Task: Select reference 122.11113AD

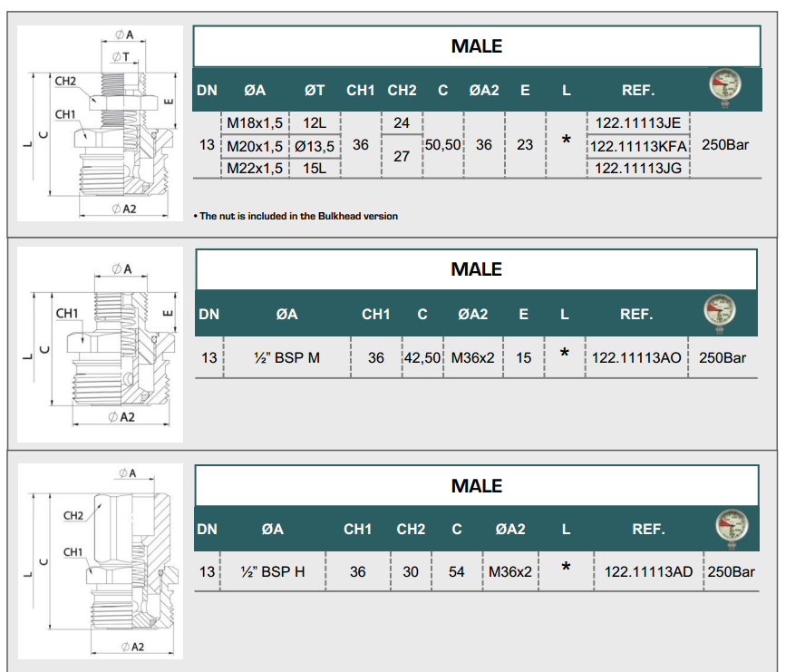Action: coord(648,572)
